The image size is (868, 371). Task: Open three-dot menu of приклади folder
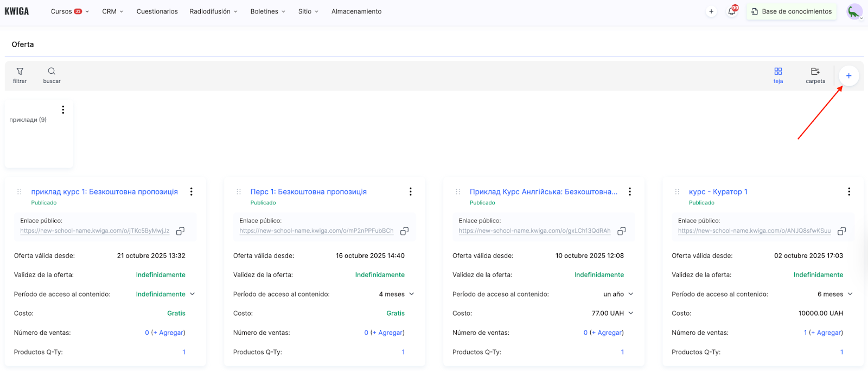point(63,110)
